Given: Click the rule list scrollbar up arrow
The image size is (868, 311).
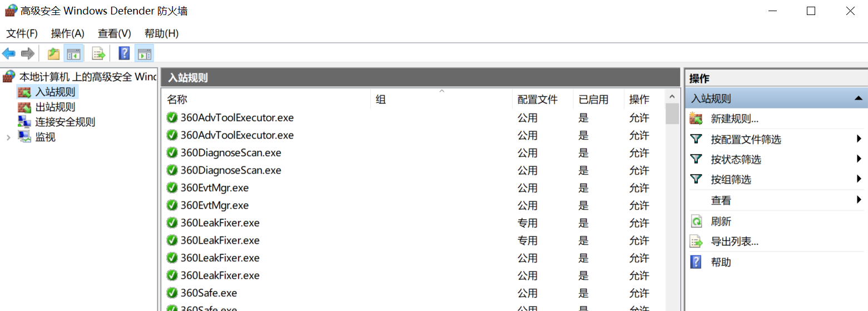Looking at the screenshot, I should coord(672,97).
